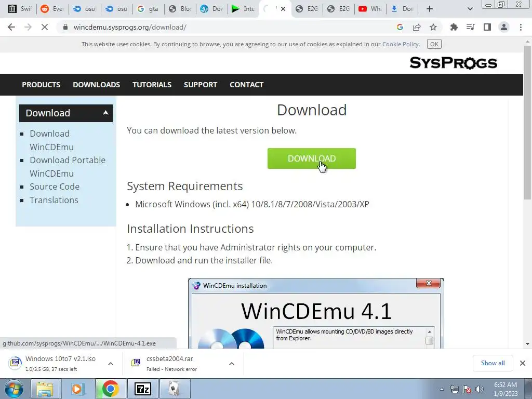Close the downloads bar

tap(523, 363)
